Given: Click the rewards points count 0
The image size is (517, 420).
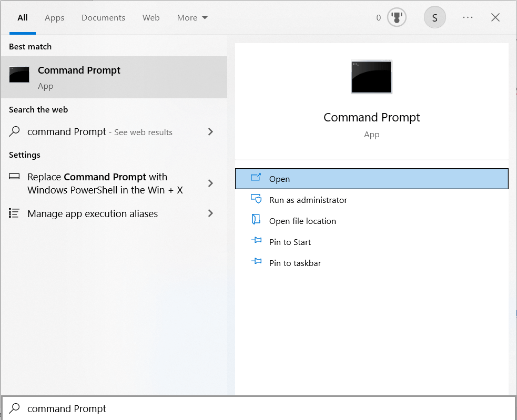Looking at the screenshot, I should point(379,18).
